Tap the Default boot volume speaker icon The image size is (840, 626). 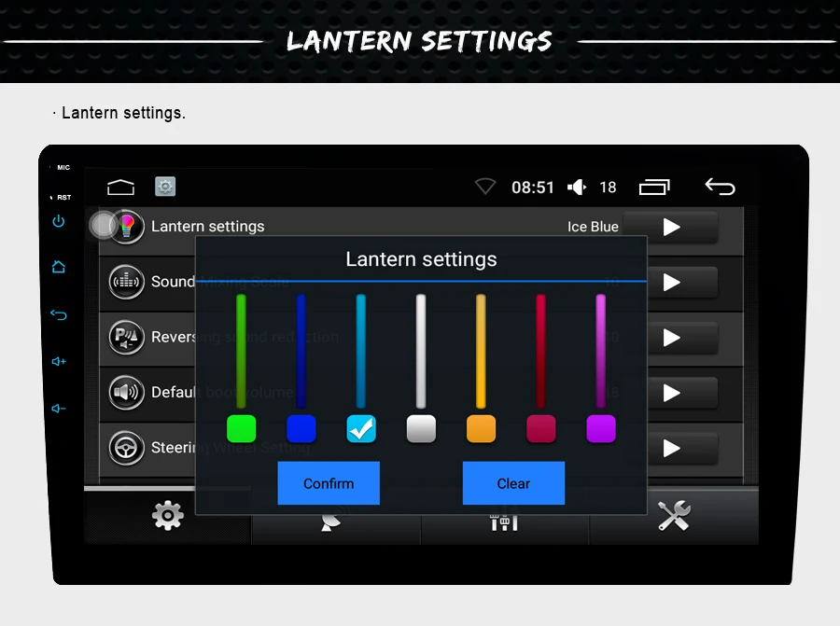pyautogui.click(x=126, y=393)
